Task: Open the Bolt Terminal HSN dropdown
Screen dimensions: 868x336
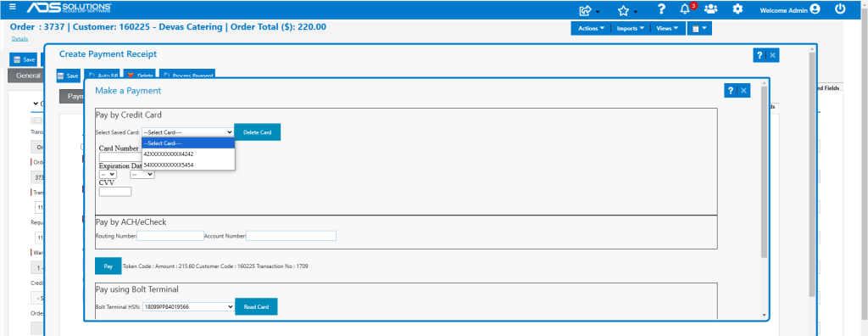Action: click(188, 306)
